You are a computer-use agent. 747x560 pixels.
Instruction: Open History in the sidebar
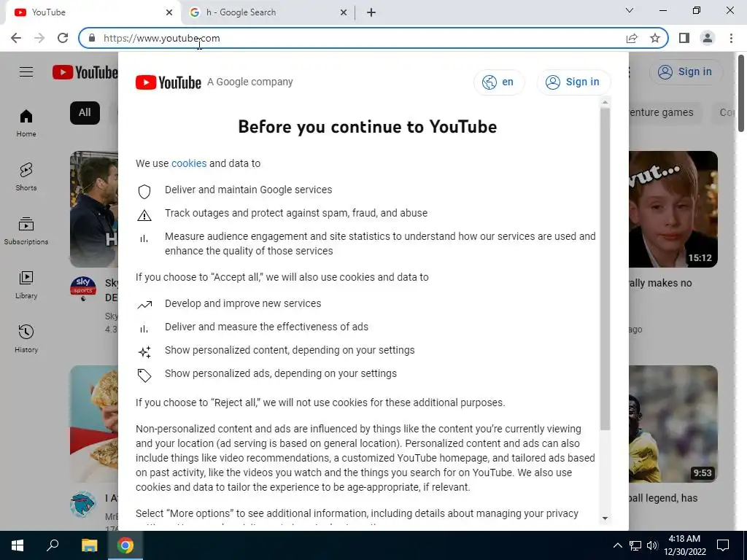pyautogui.click(x=26, y=338)
